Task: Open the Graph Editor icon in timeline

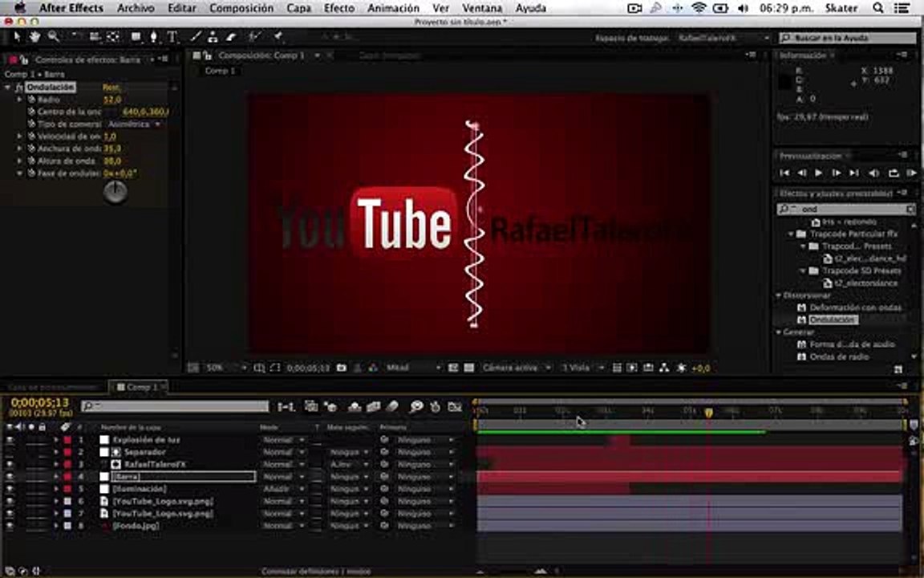Action: point(454,406)
